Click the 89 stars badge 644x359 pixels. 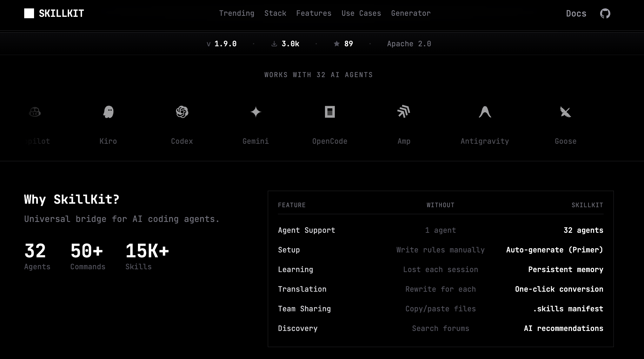coord(343,43)
